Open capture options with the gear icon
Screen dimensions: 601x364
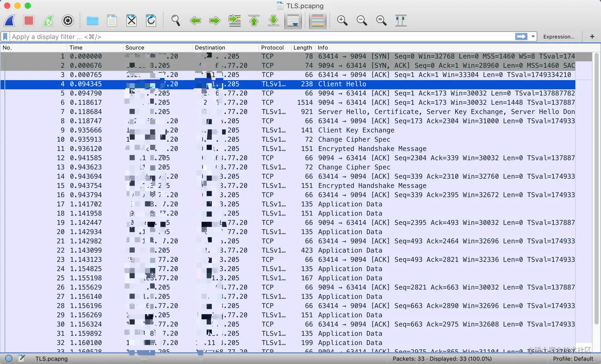click(x=68, y=20)
